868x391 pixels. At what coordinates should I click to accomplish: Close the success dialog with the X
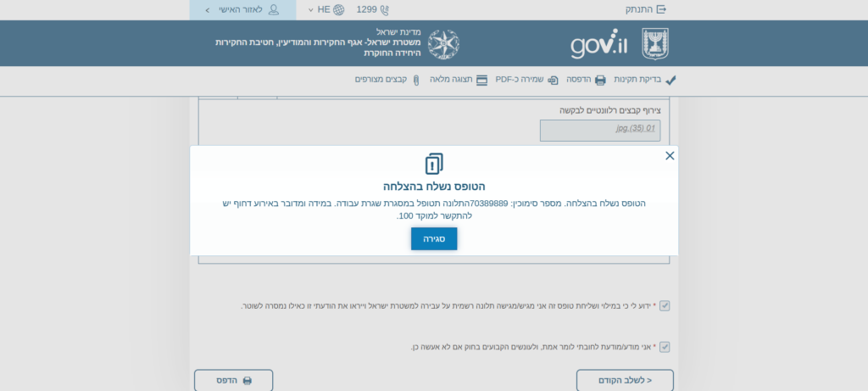[x=670, y=155]
